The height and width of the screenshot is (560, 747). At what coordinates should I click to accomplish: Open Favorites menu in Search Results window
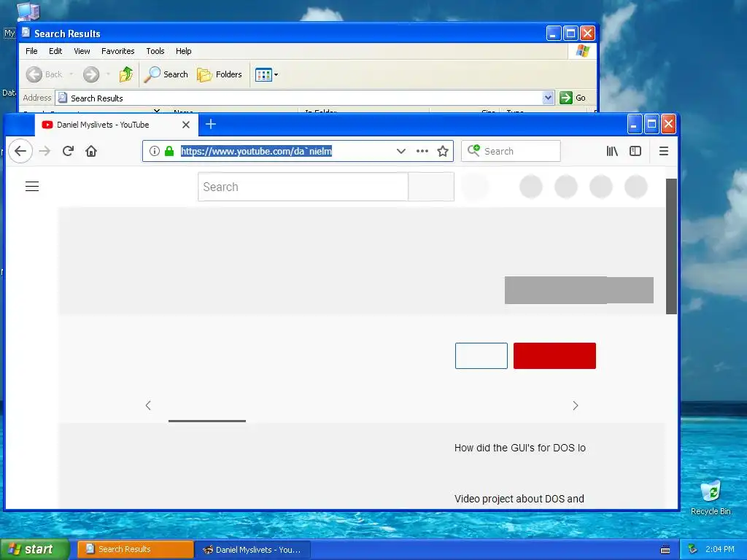coord(117,51)
